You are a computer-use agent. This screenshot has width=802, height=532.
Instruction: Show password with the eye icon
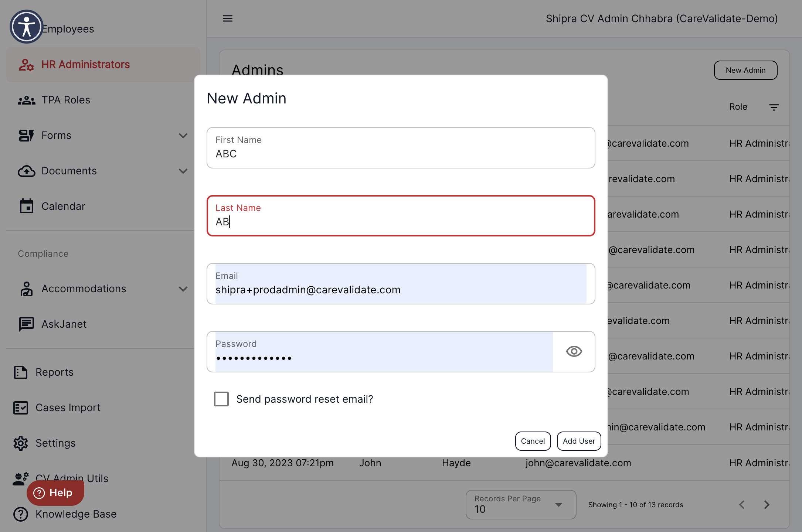(x=574, y=351)
